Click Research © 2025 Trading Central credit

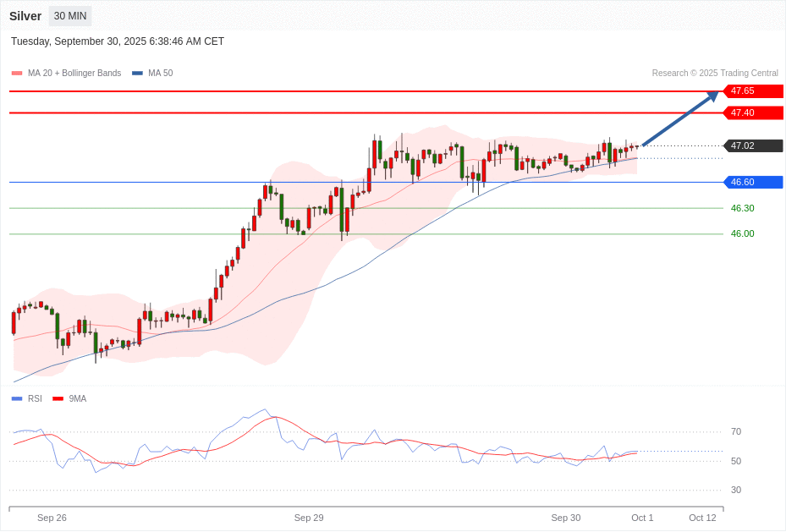click(x=715, y=73)
